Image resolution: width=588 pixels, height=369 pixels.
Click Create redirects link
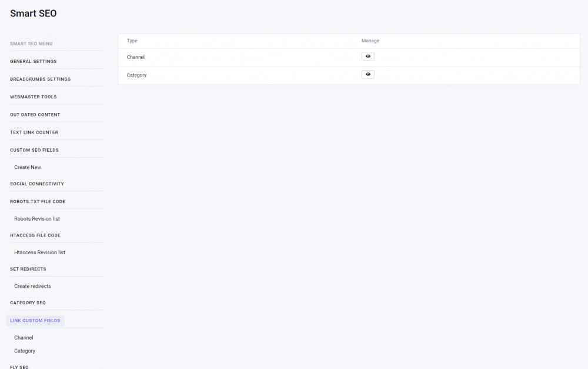pyautogui.click(x=32, y=286)
